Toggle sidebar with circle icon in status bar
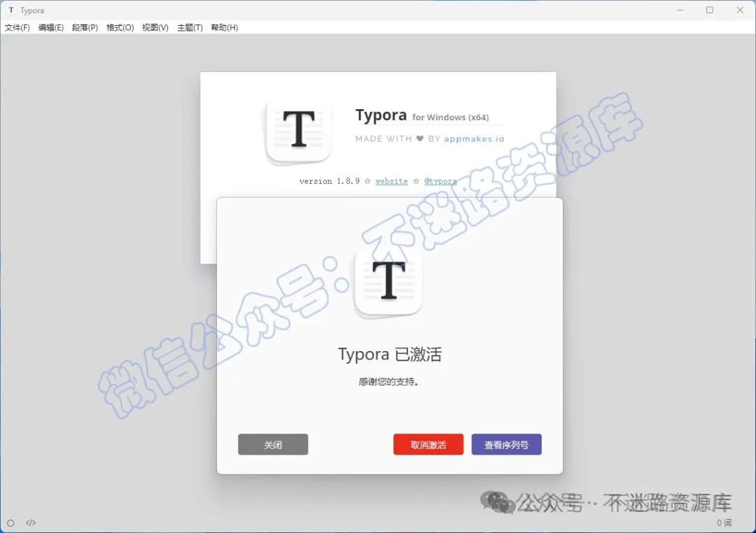 tap(10, 523)
